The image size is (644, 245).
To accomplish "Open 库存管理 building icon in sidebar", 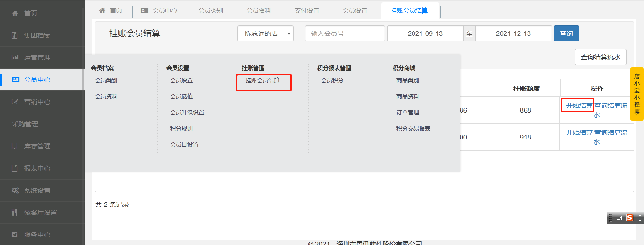I will [15, 146].
